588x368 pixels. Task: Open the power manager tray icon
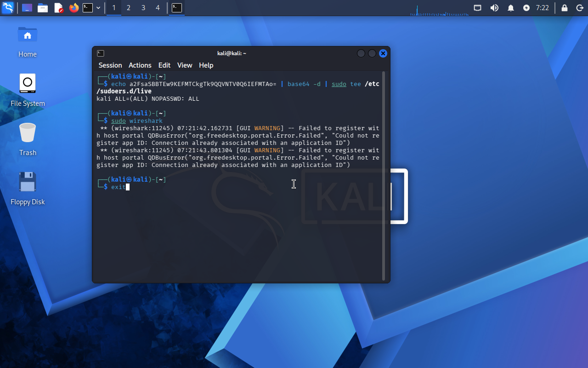pos(526,8)
